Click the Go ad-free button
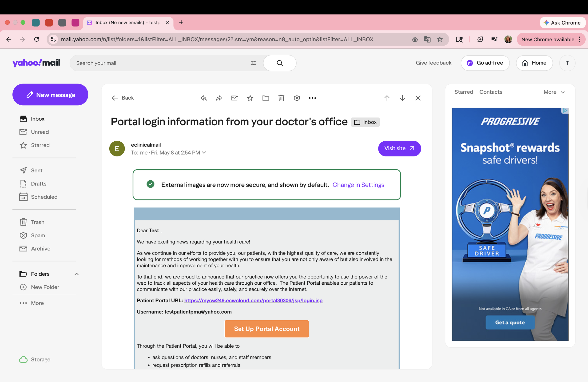This screenshot has width=588, height=382. coord(485,63)
